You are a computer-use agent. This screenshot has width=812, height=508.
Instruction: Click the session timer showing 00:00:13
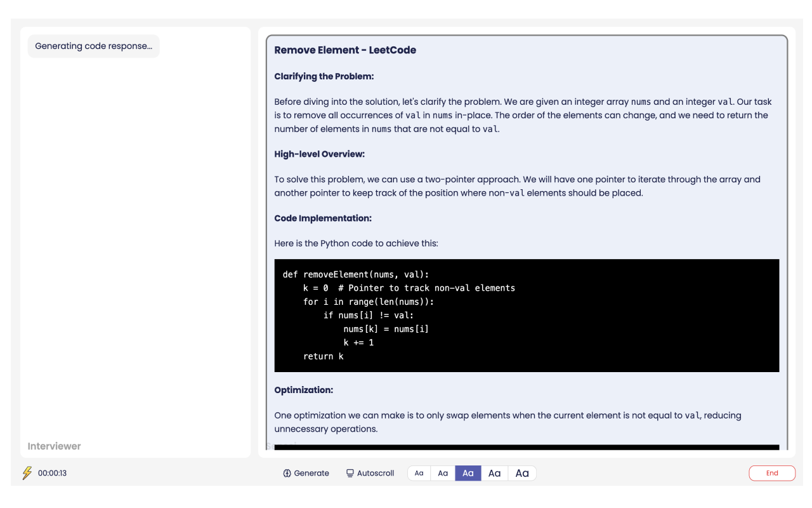[x=51, y=472]
